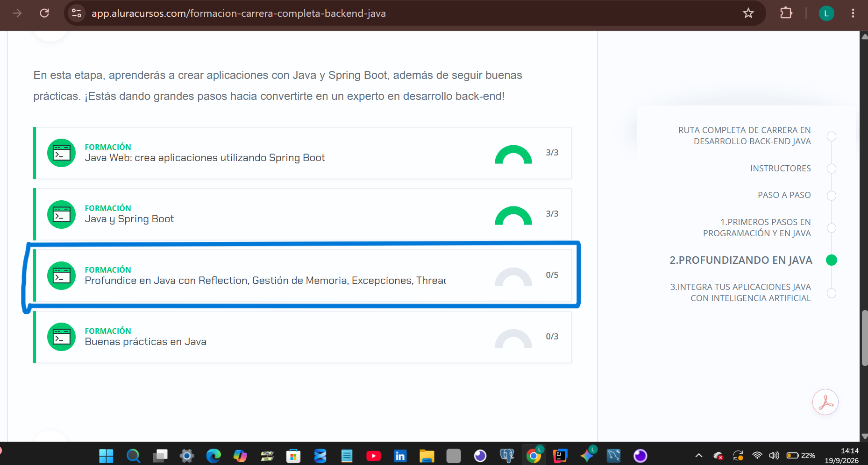Open the site information icon in the address bar

coord(76,13)
